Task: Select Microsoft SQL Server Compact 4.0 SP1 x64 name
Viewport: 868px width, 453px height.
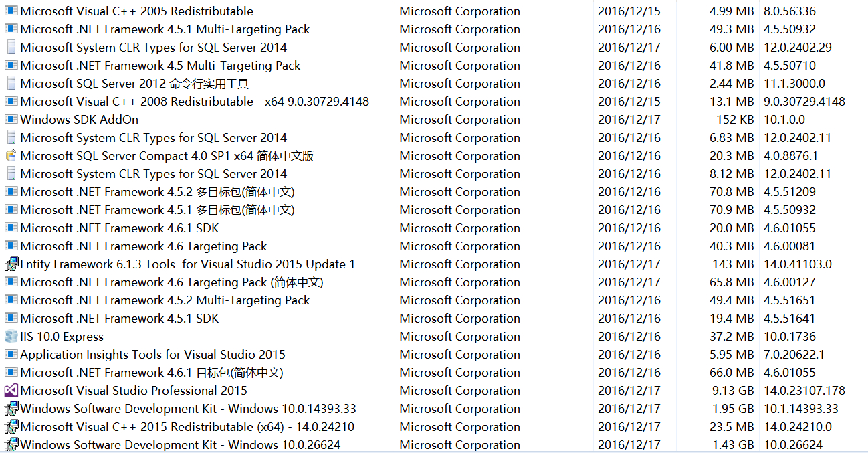Action: (x=167, y=156)
